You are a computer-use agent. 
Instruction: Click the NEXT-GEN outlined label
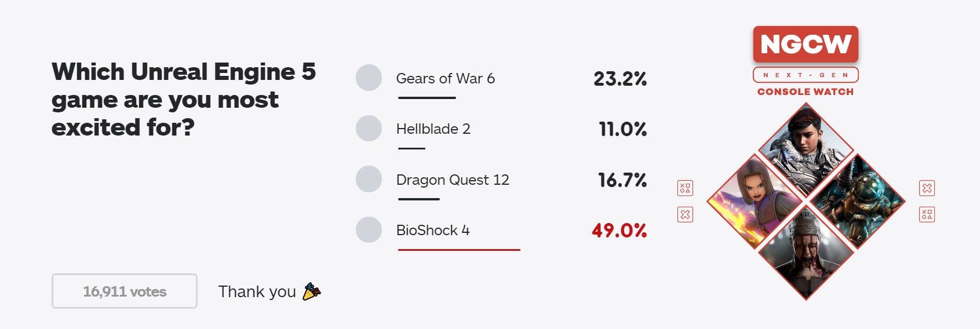pos(806,75)
